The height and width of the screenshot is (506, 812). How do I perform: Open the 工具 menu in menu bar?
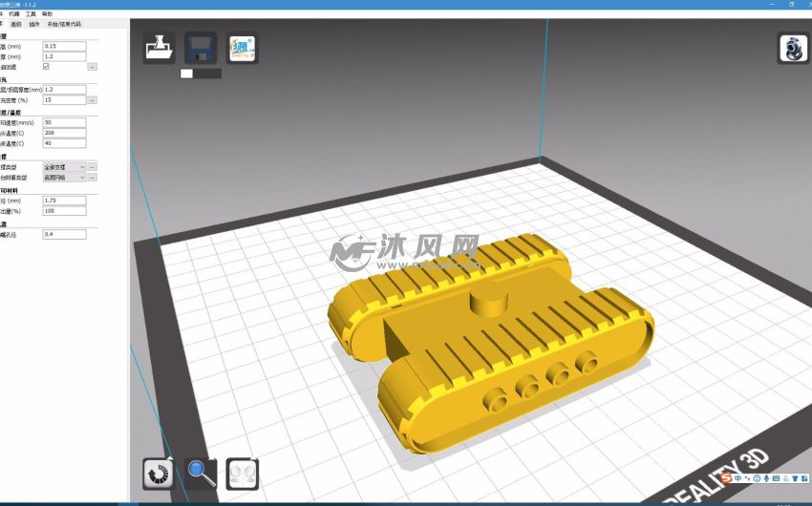31,14
